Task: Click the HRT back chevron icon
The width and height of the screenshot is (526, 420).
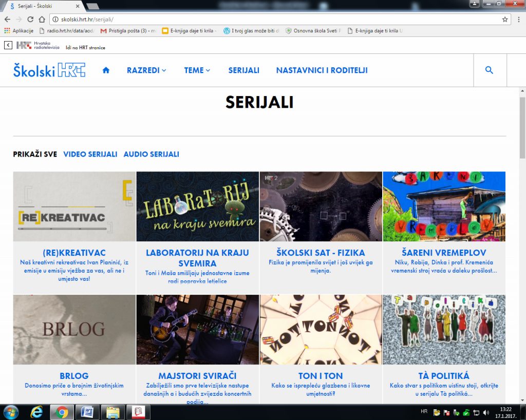Action: (8, 45)
